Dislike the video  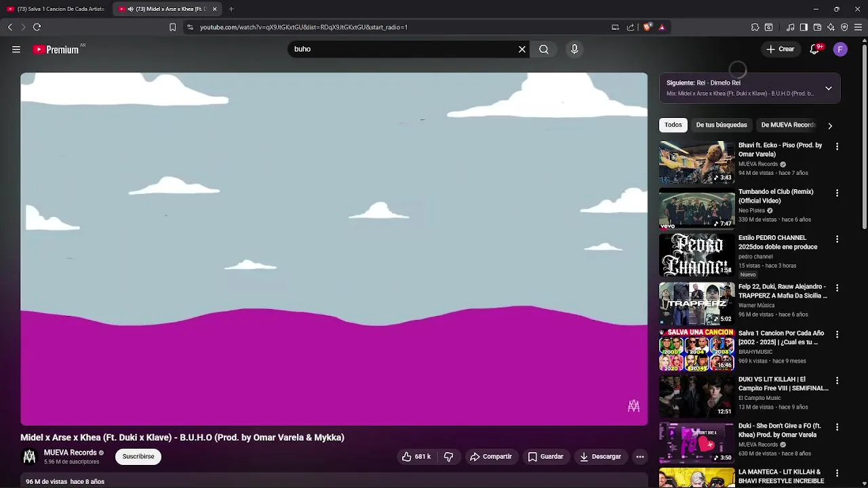448,457
